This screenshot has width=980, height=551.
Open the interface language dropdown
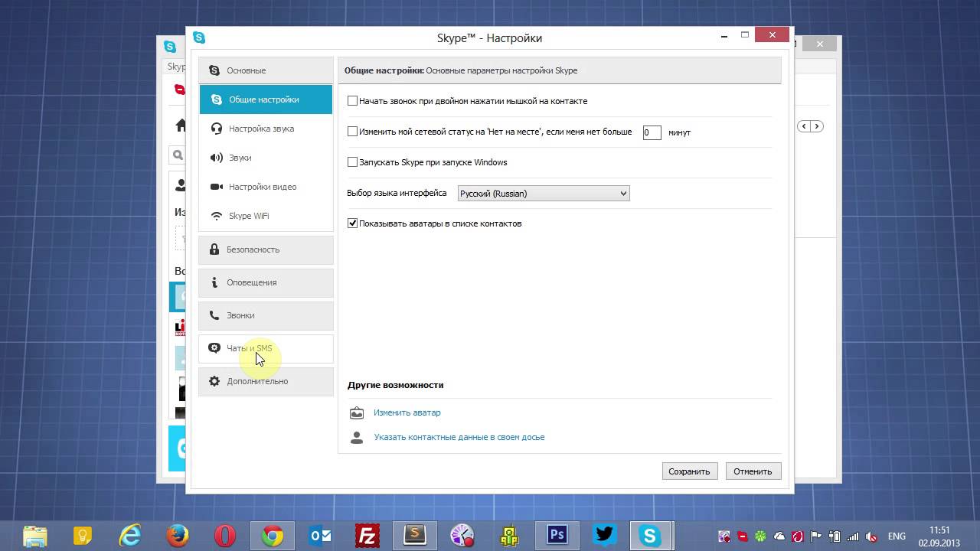544,194
